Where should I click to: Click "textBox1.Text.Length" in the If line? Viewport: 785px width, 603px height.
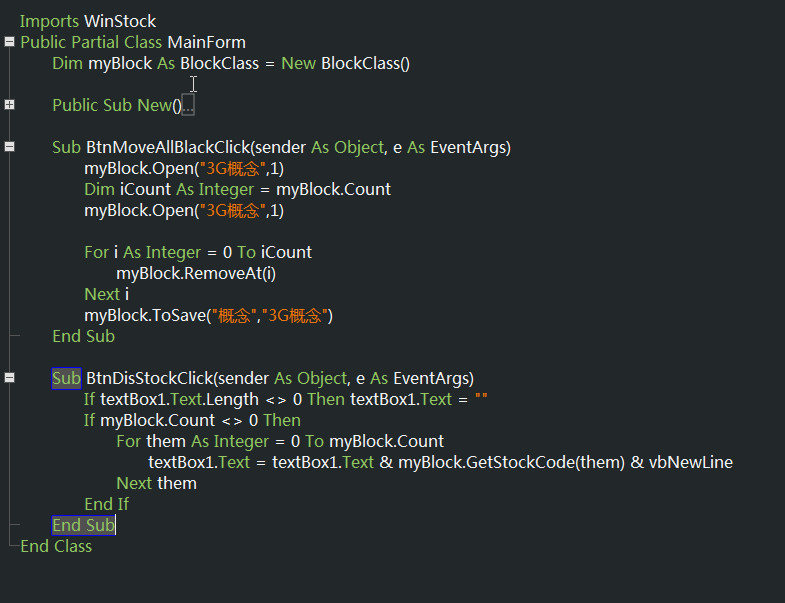coord(179,400)
